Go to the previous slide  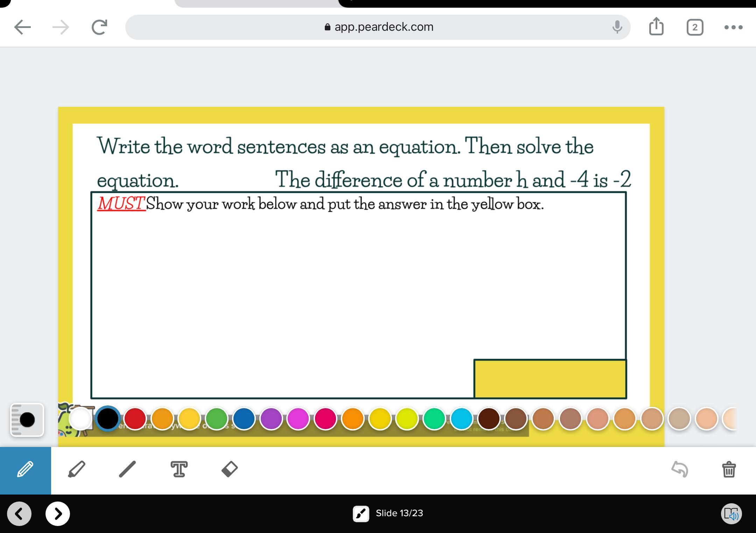[19, 514]
